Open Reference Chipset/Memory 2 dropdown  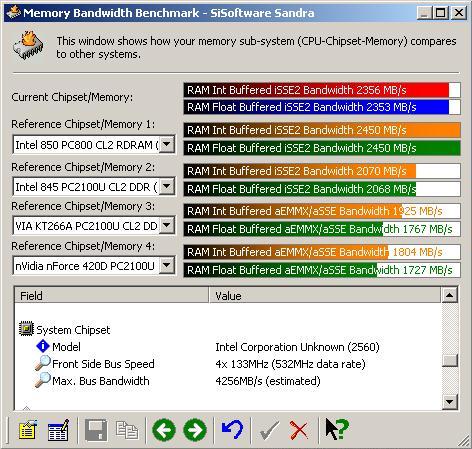tap(167, 186)
